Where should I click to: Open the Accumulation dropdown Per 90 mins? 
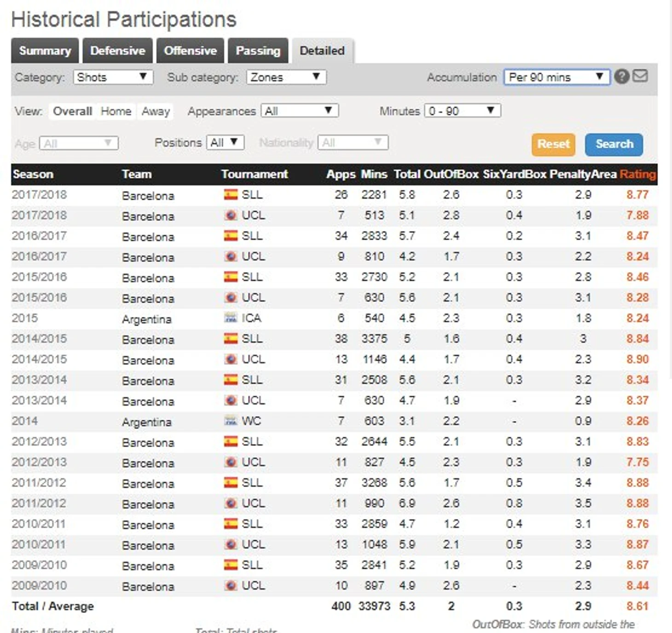[557, 77]
